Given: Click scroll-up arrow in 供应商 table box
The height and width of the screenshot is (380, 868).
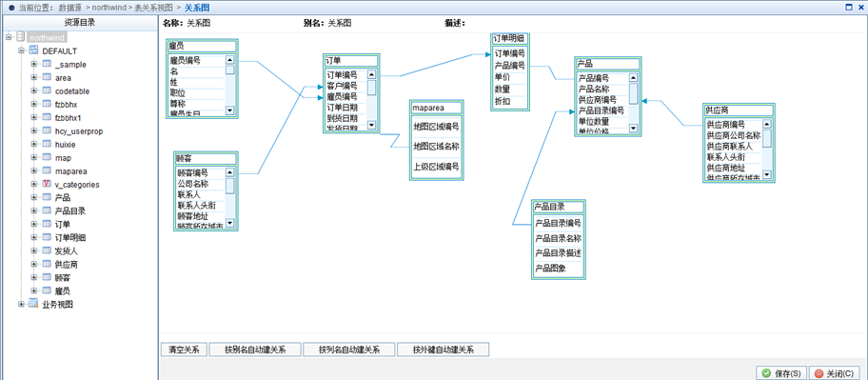Looking at the screenshot, I should click(x=767, y=124).
